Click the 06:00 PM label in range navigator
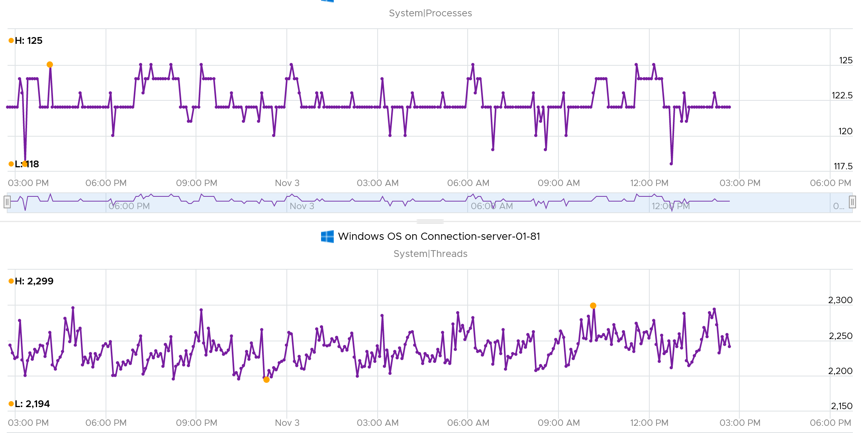Screen dimensions: 868x433 (129, 206)
